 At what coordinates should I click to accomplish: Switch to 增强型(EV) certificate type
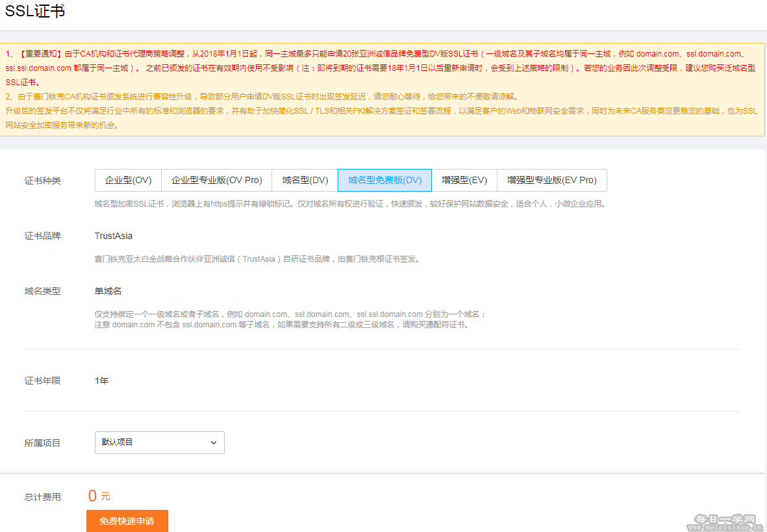[x=464, y=180]
